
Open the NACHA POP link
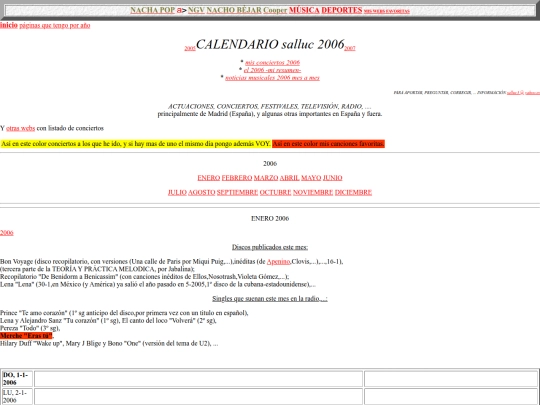click(x=153, y=10)
